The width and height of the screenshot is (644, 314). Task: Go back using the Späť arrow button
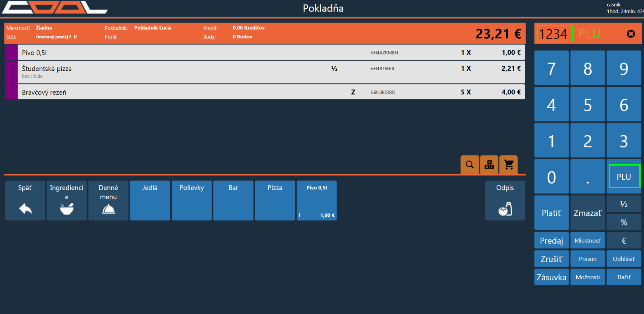(x=25, y=201)
